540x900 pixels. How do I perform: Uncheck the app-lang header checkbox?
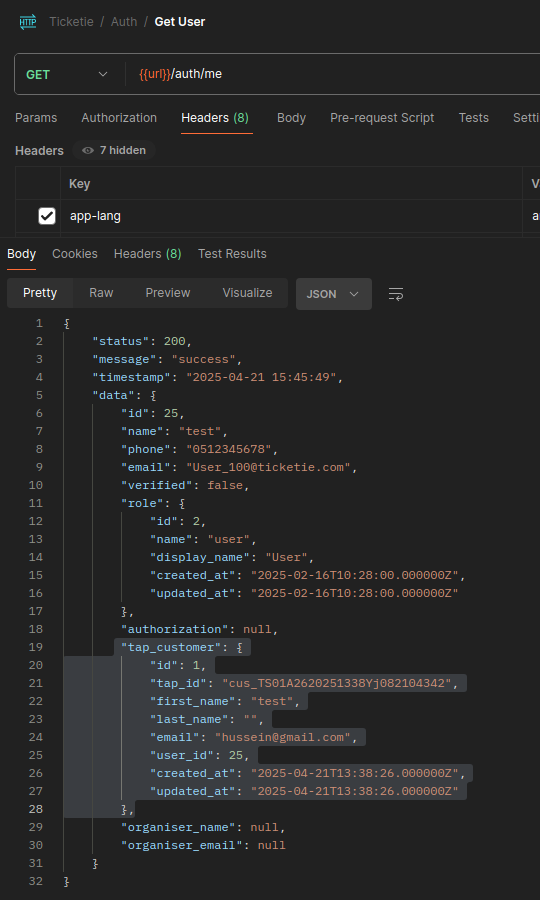46,216
